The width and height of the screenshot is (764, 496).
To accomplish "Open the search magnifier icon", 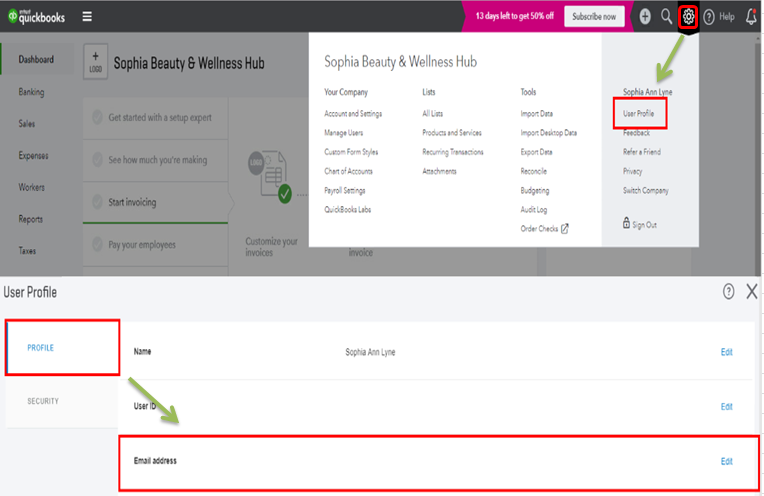I will [x=666, y=17].
